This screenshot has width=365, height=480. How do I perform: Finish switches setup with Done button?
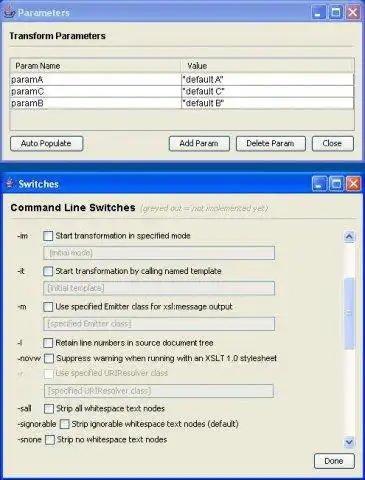[x=334, y=461]
